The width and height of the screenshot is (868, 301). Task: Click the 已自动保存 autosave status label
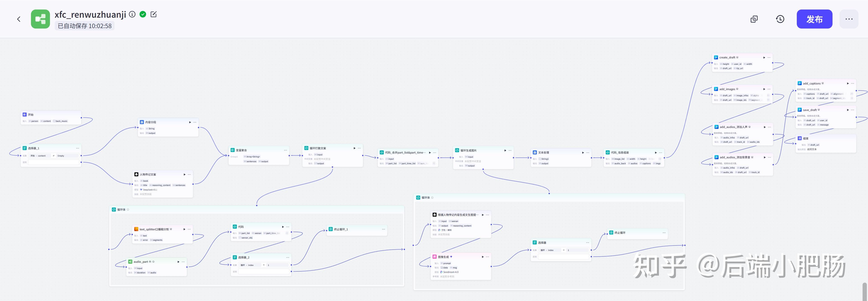click(x=85, y=26)
